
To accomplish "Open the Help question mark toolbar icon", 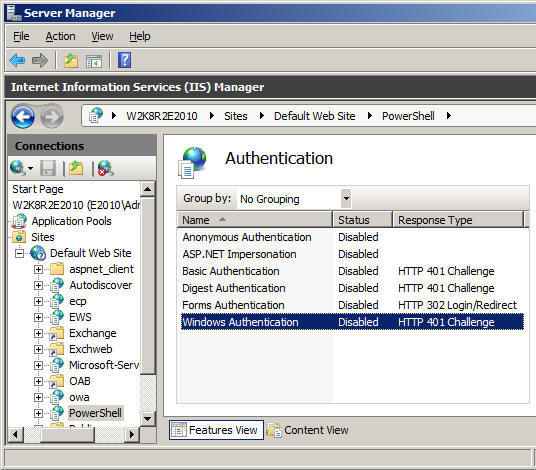I will [x=124, y=60].
